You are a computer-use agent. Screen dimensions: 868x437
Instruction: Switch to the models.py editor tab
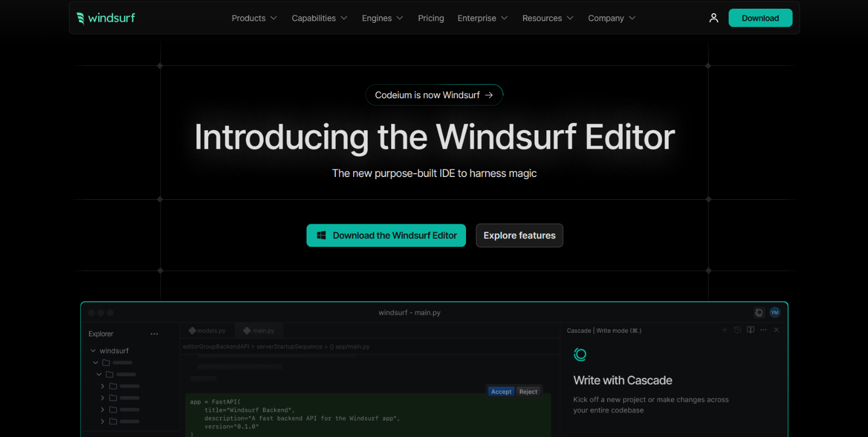(207, 331)
